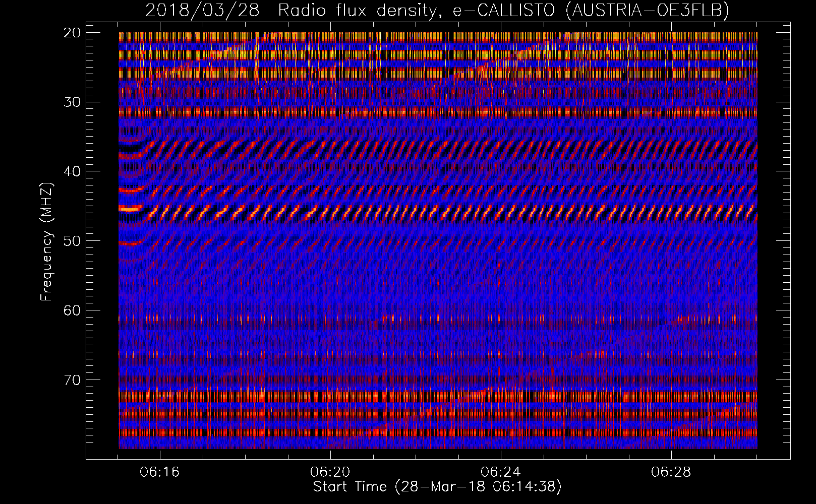Click the plot title with e-CALLISTO AUSTRIA-OE3FLB
This screenshot has width=816, height=504.
437,10
